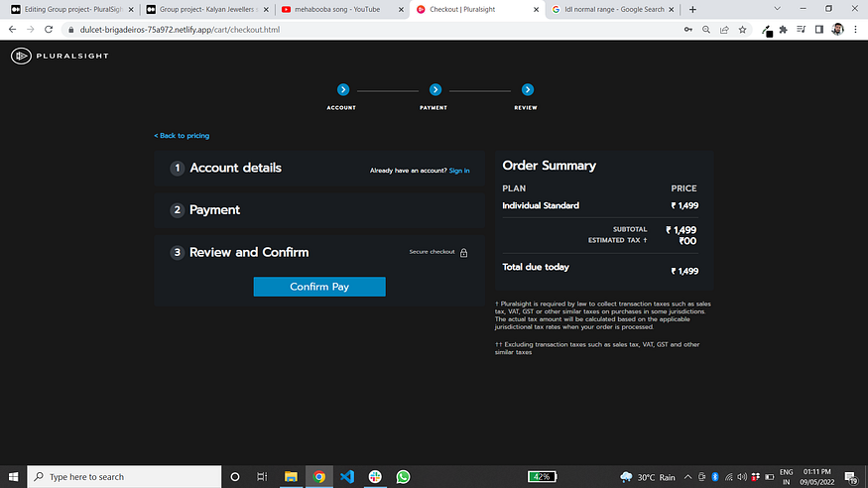Viewport: 868px width, 488px height.
Task: Click the address bar URL
Action: pos(180,30)
